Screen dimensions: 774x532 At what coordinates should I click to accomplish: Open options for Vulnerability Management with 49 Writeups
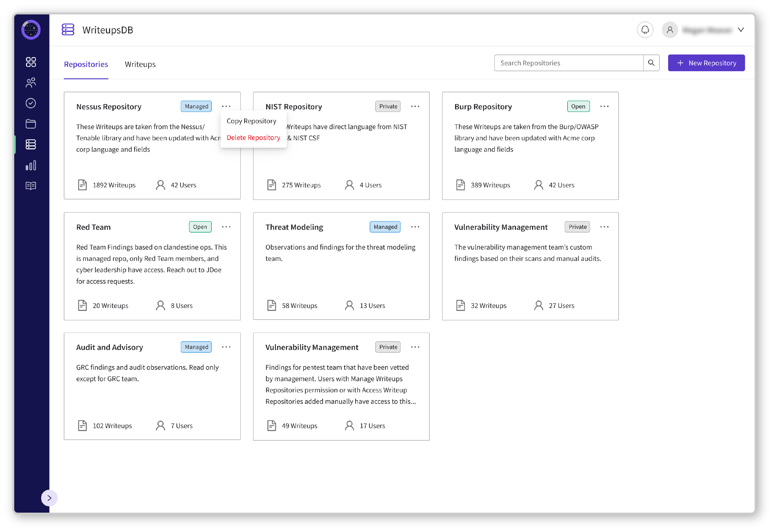(x=415, y=347)
